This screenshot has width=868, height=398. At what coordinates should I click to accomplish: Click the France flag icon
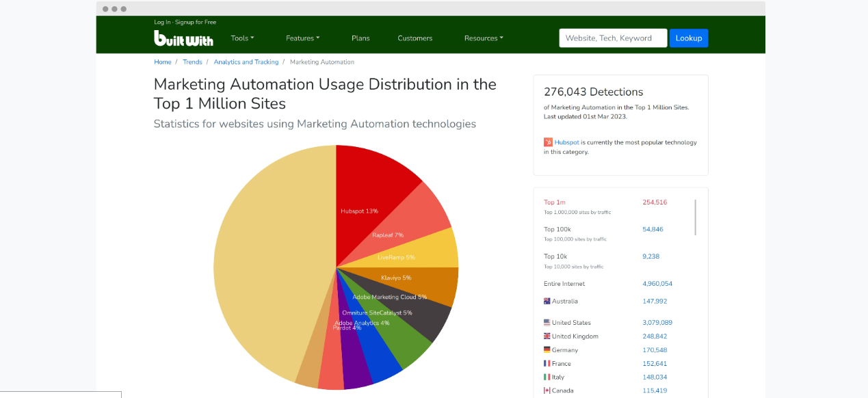pyautogui.click(x=547, y=363)
